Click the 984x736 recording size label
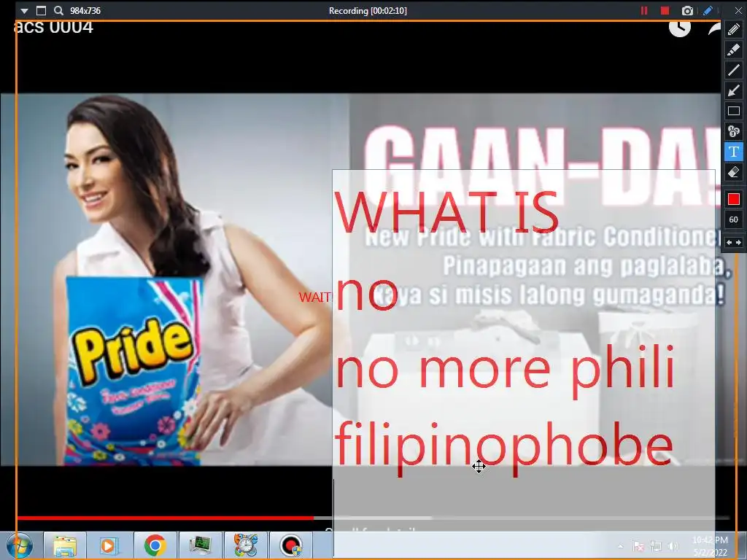The width and height of the screenshot is (747, 560). point(85,10)
